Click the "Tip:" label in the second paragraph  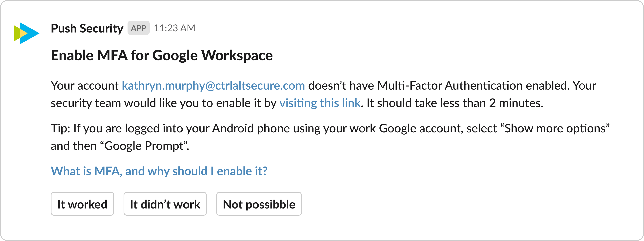tap(61, 128)
